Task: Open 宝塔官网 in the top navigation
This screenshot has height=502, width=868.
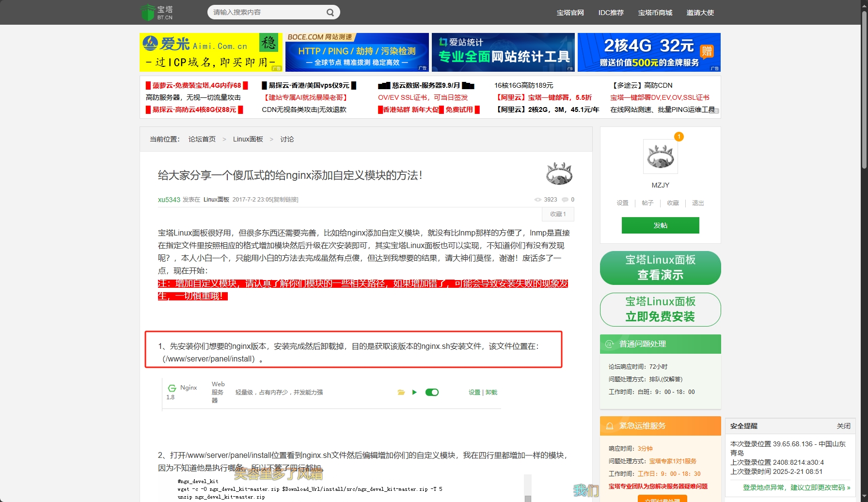Action: (x=570, y=13)
